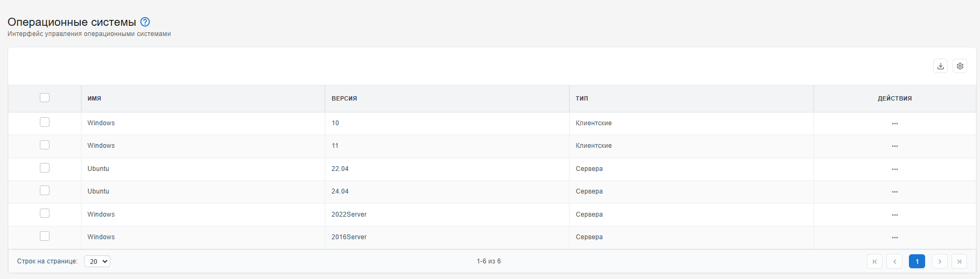The width and height of the screenshot is (980, 279).
Task: Click Windows name in 2016Server row
Action: click(x=101, y=237)
